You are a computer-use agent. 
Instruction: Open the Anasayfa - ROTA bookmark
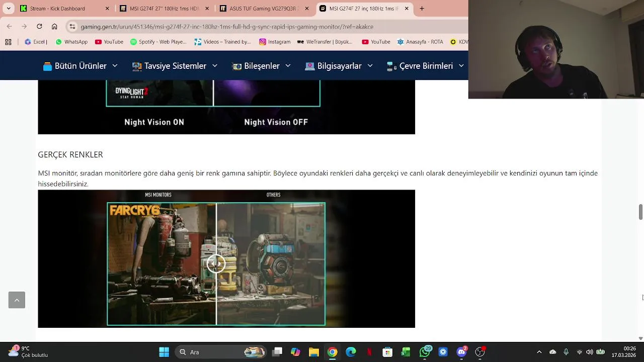click(420, 42)
